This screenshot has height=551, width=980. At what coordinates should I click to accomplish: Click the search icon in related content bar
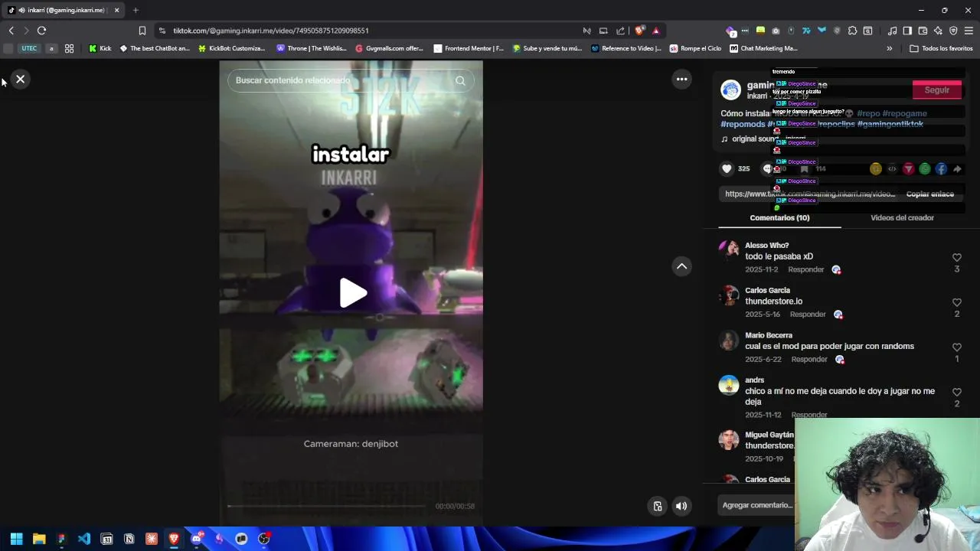tap(460, 80)
